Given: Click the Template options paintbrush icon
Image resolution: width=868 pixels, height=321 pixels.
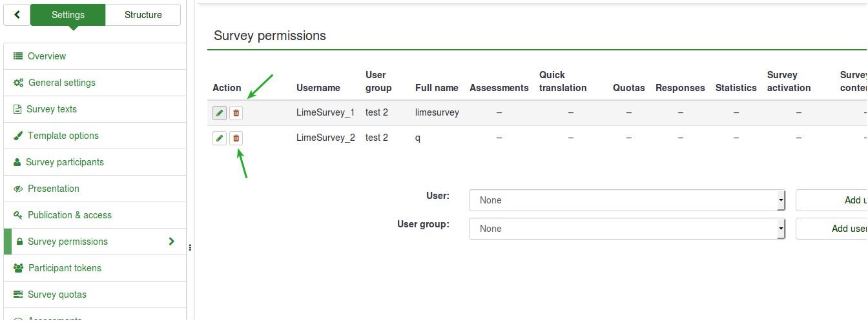Looking at the screenshot, I should (18, 136).
